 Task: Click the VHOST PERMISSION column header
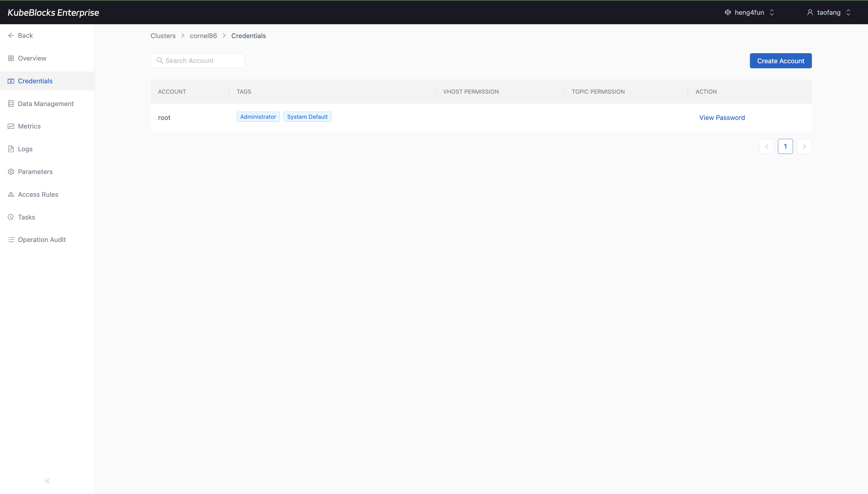click(x=471, y=92)
